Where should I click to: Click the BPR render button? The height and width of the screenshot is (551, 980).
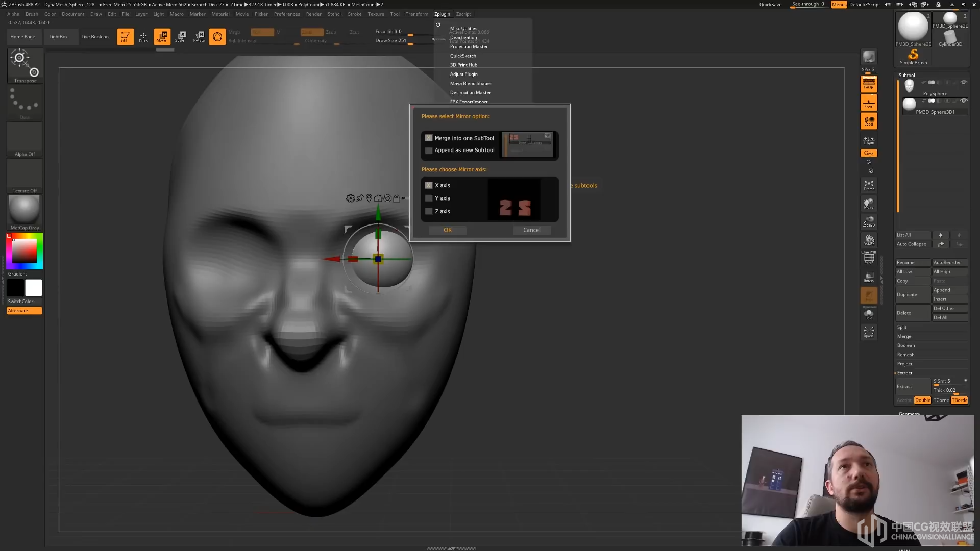coord(869,57)
